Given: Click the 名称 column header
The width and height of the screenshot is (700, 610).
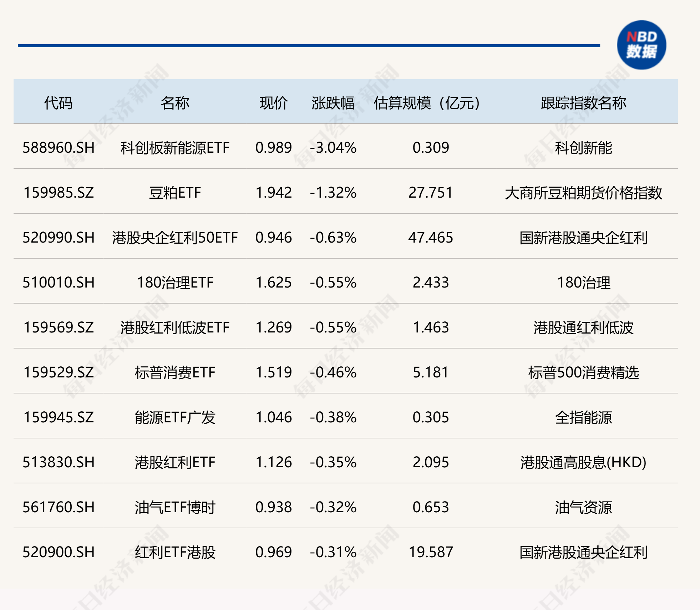Looking at the screenshot, I should [x=175, y=103].
